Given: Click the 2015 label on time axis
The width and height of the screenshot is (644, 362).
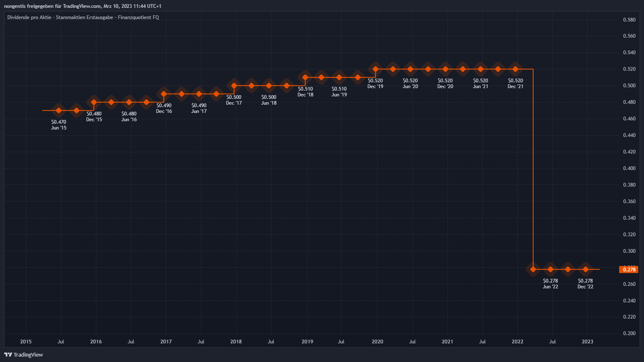Looking at the screenshot, I should click(26, 342).
